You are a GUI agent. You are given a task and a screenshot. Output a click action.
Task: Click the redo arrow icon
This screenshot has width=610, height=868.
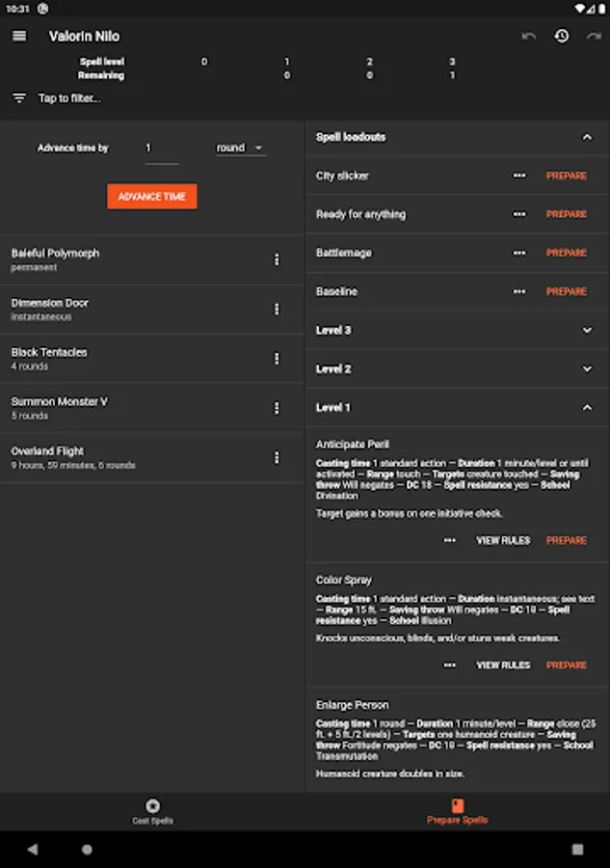pyautogui.click(x=594, y=37)
